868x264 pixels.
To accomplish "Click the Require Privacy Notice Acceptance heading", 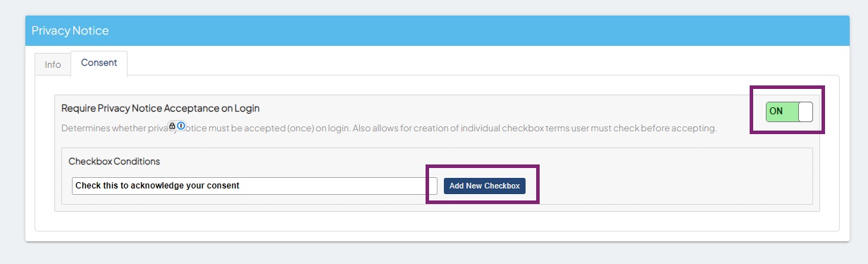I will click(x=161, y=109).
